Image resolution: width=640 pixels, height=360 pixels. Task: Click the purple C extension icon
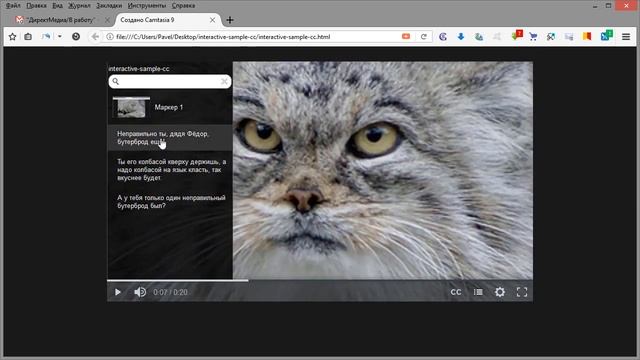tap(443, 37)
